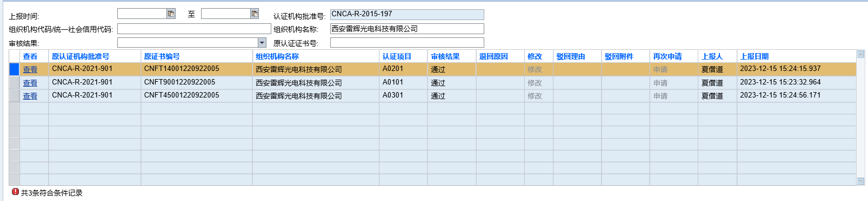
Task: Click the 共3条符合条件记录 status text
Action: pos(52,193)
